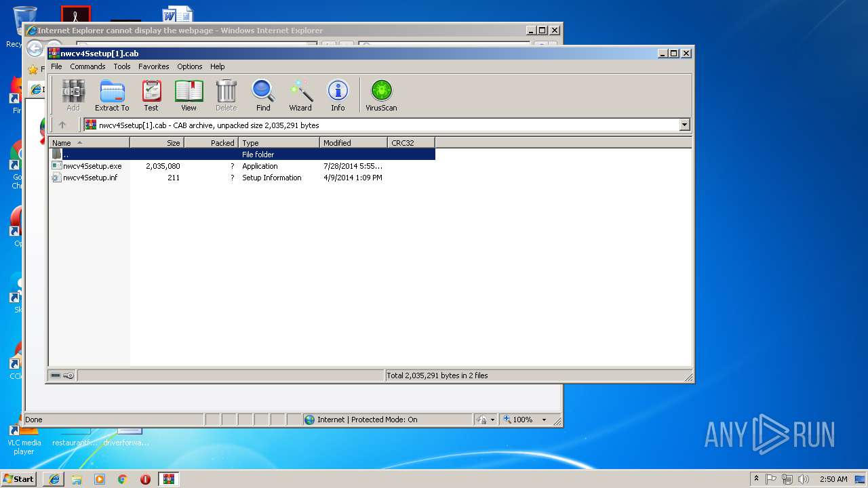
Task: Click the Total bytes status bar text
Action: pyautogui.click(x=437, y=375)
